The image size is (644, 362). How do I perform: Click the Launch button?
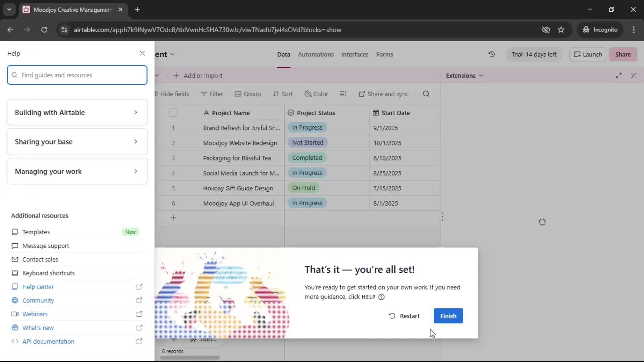(x=588, y=54)
